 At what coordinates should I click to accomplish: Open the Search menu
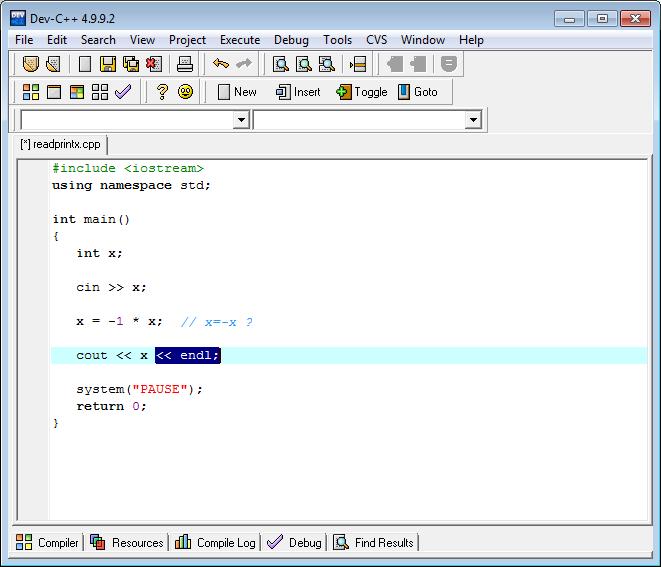[98, 40]
